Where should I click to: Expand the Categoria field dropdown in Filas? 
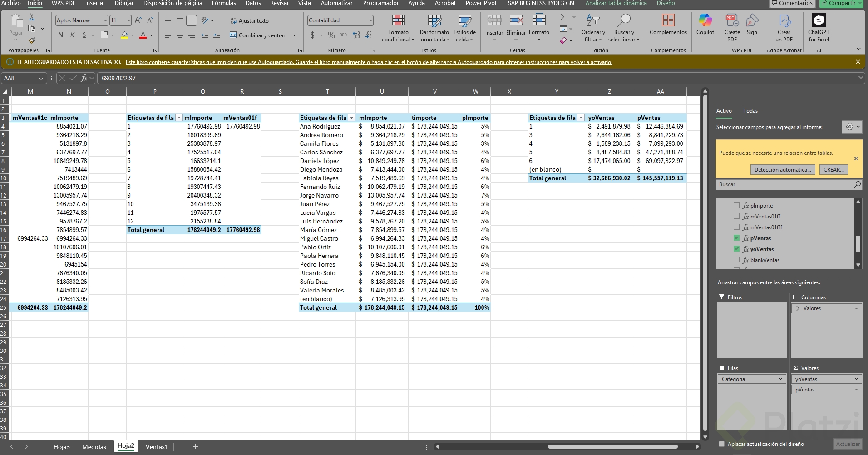pos(780,379)
